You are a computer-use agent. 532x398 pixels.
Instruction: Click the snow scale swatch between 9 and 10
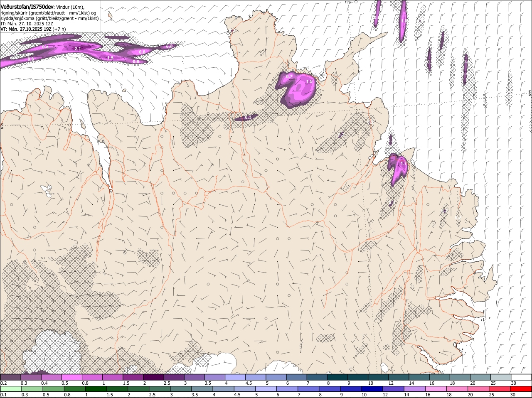(358, 377)
